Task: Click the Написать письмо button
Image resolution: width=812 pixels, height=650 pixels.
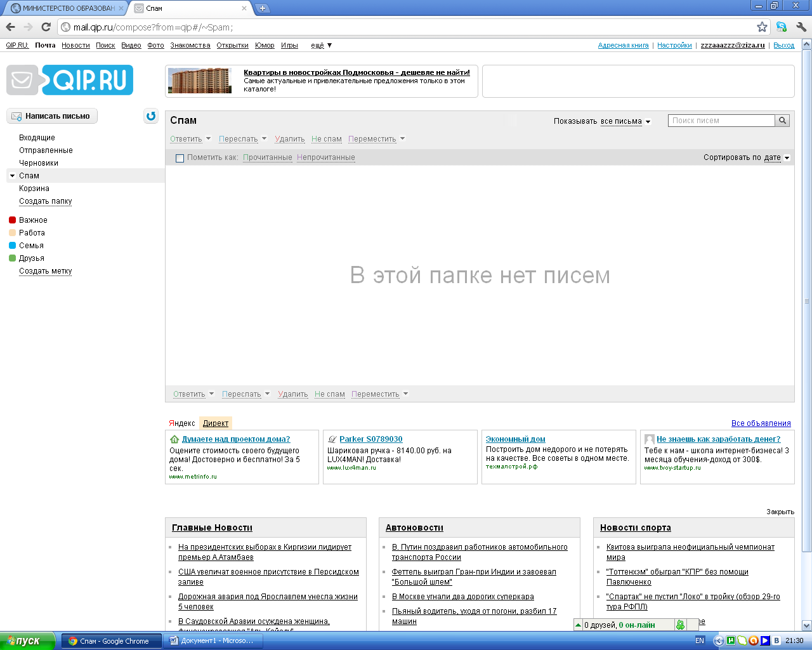Action: [x=52, y=116]
